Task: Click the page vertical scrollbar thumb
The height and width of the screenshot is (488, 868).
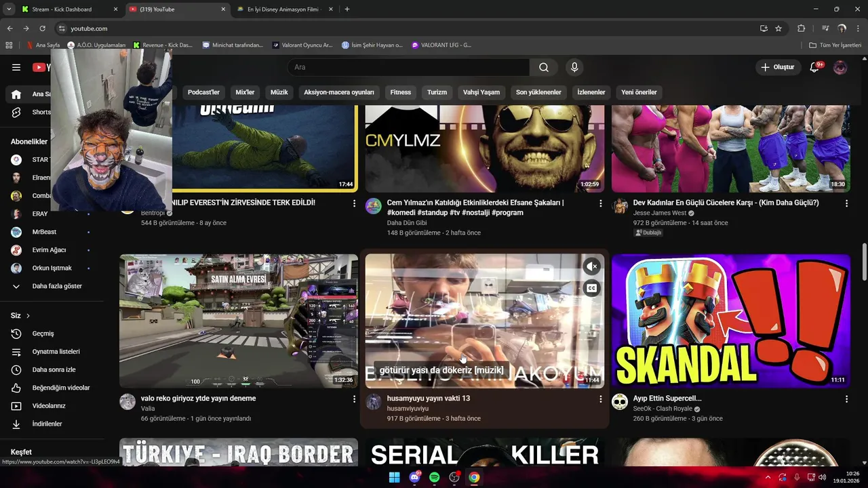Action: point(864,262)
